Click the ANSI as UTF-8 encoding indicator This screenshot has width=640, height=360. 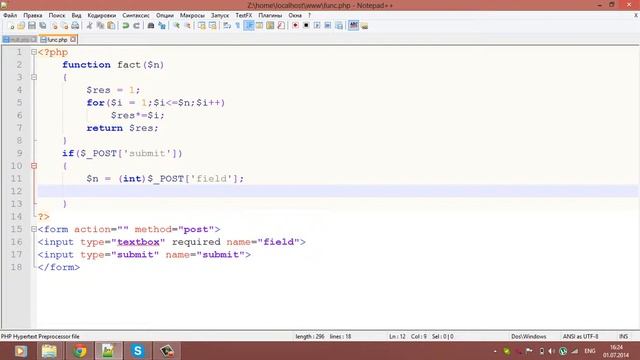(580, 336)
